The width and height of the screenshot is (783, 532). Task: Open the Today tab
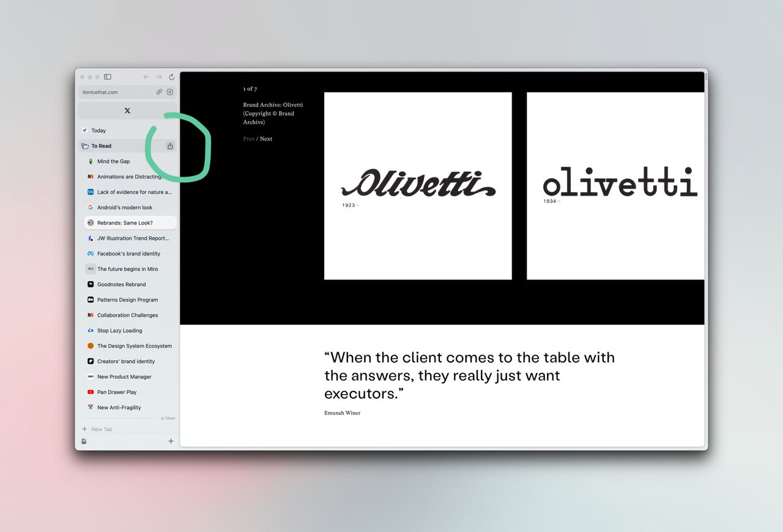tap(127, 130)
